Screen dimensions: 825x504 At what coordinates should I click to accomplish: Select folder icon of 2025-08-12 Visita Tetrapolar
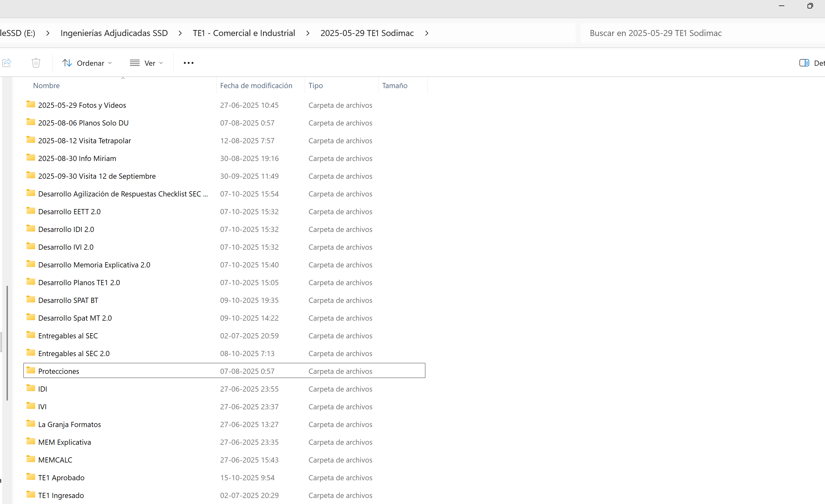31,140
